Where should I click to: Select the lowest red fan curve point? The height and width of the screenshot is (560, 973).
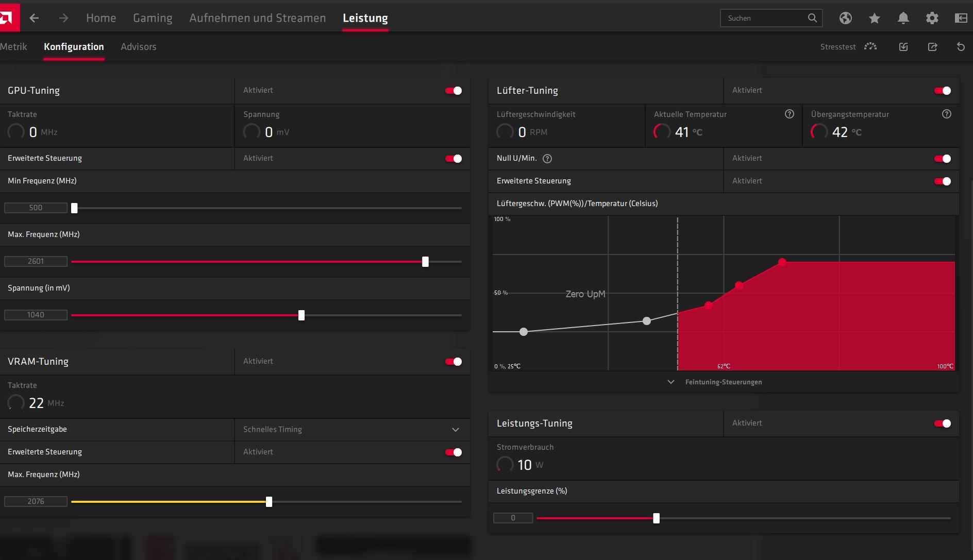pyautogui.click(x=709, y=306)
